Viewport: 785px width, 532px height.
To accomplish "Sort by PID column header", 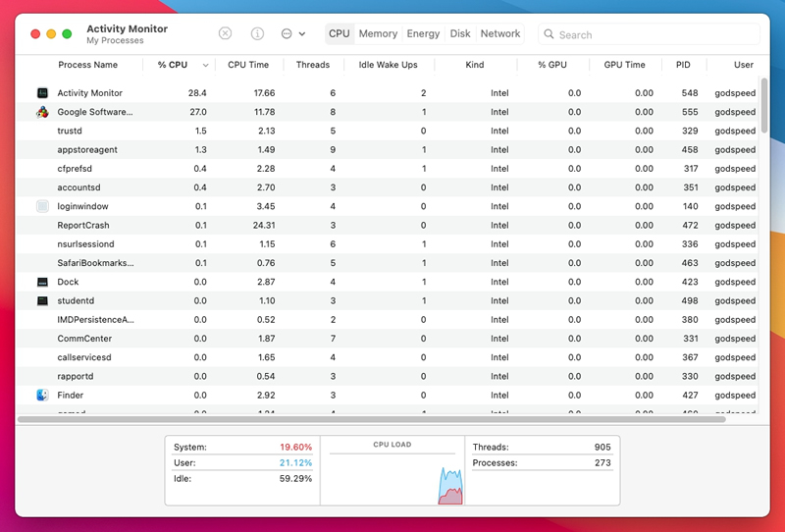I will tap(683, 65).
